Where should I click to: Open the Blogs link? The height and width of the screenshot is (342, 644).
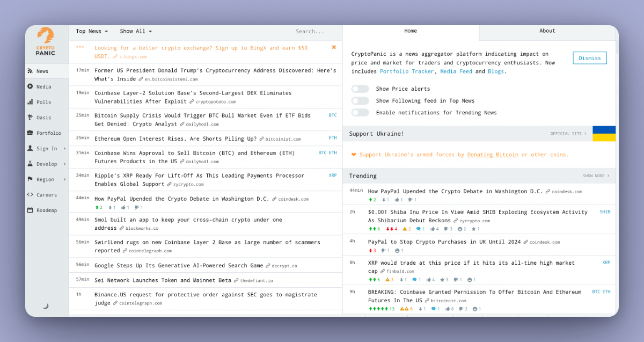496,71
